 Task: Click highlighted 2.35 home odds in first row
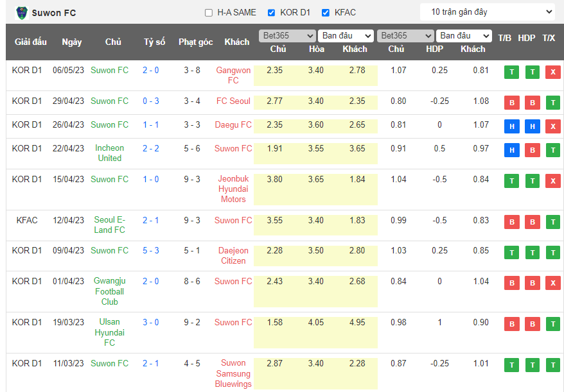tap(274, 70)
